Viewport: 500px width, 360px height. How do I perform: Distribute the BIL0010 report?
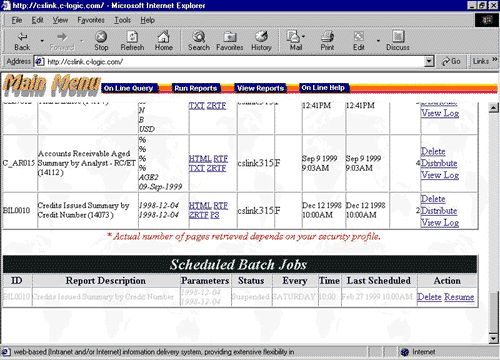[x=439, y=211]
